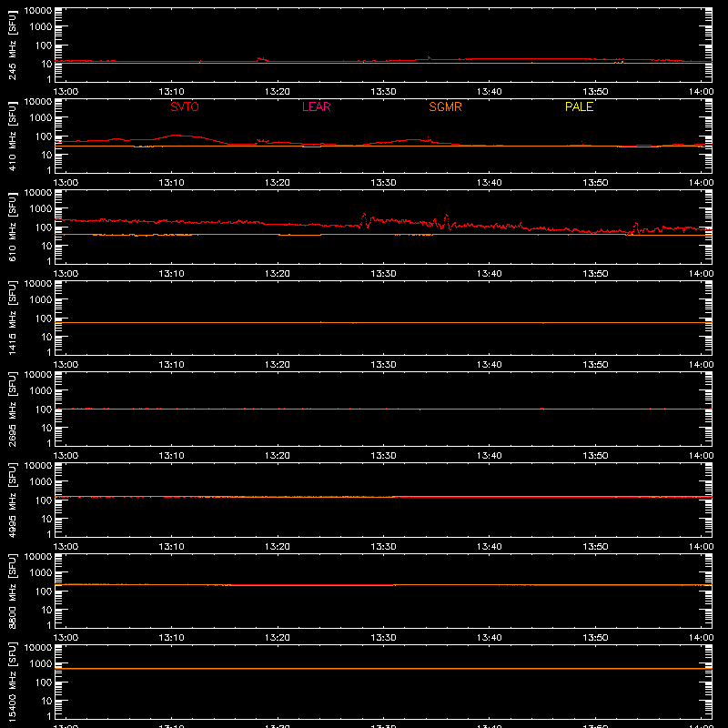
Task: Select the magenta LEAR station label
Action: click(x=316, y=106)
